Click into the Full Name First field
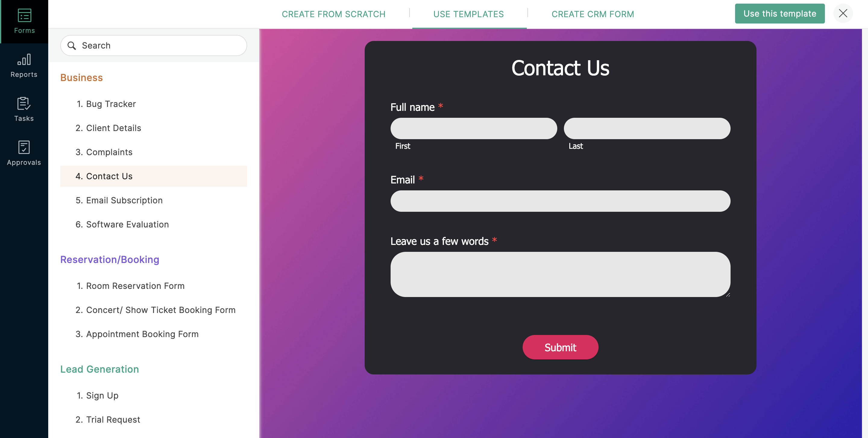868x438 pixels. click(x=473, y=129)
